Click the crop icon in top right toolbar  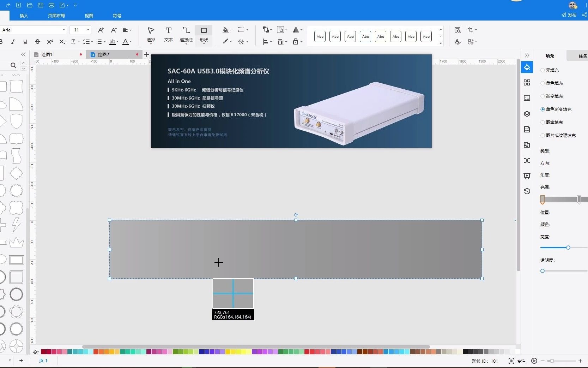(x=470, y=30)
